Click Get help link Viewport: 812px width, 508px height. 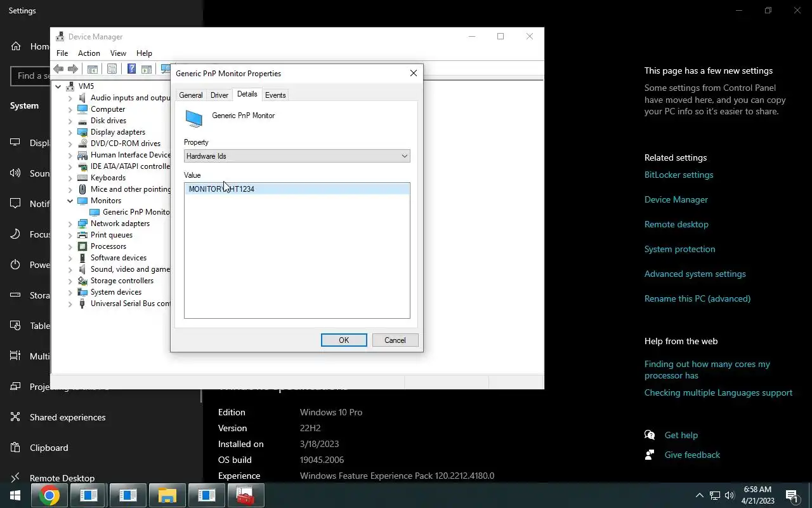[x=681, y=435]
